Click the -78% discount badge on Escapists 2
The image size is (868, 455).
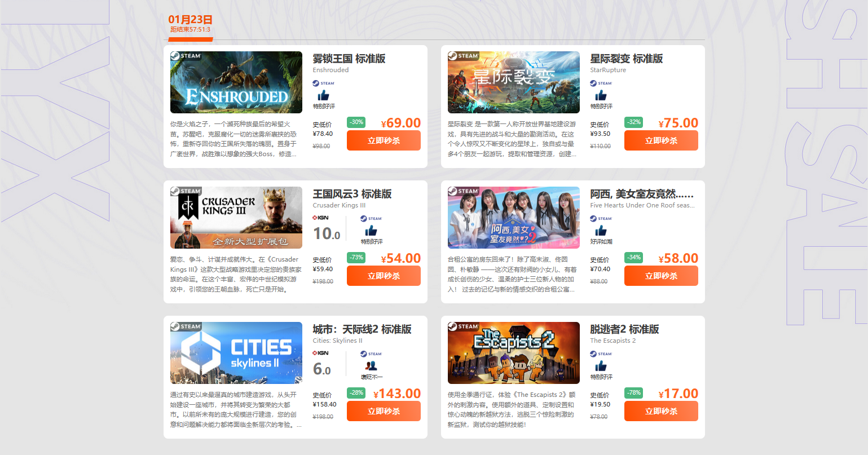click(634, 392)
